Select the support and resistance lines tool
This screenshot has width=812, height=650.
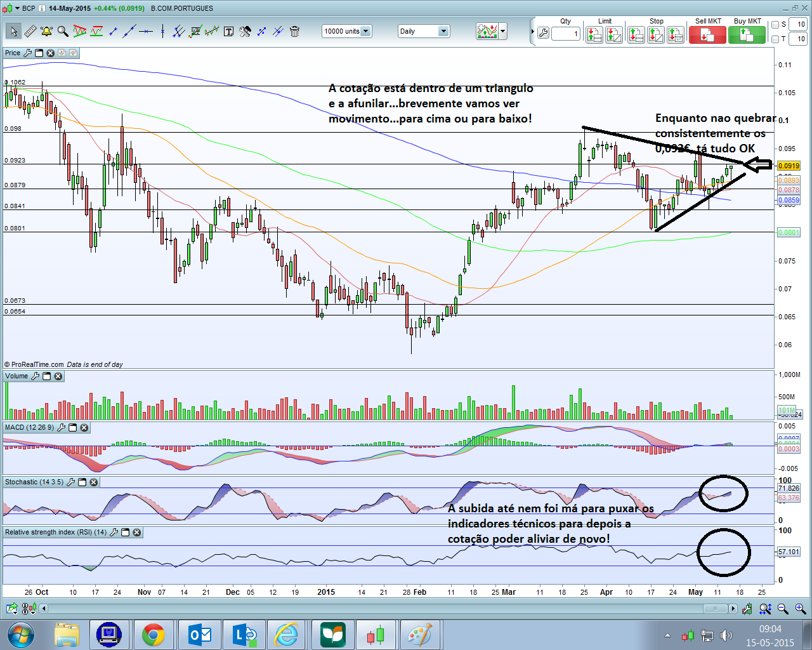(x=96, y=31)
